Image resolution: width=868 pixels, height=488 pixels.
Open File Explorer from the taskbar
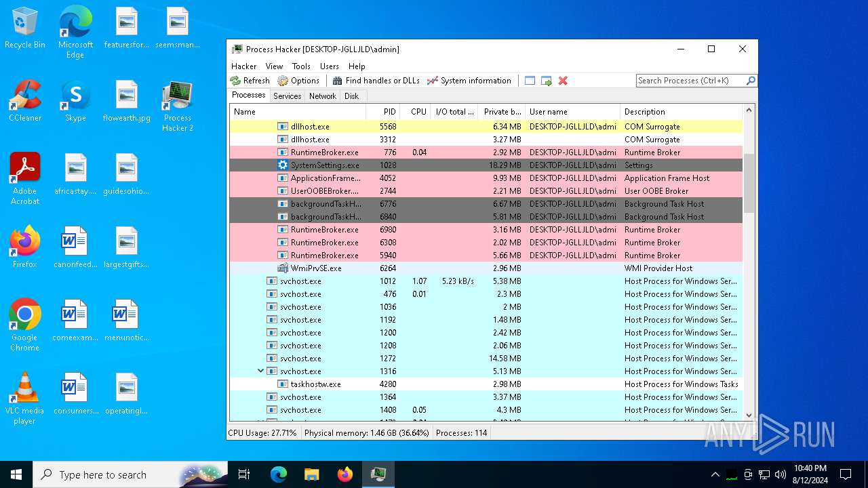[x=311, y=474]
